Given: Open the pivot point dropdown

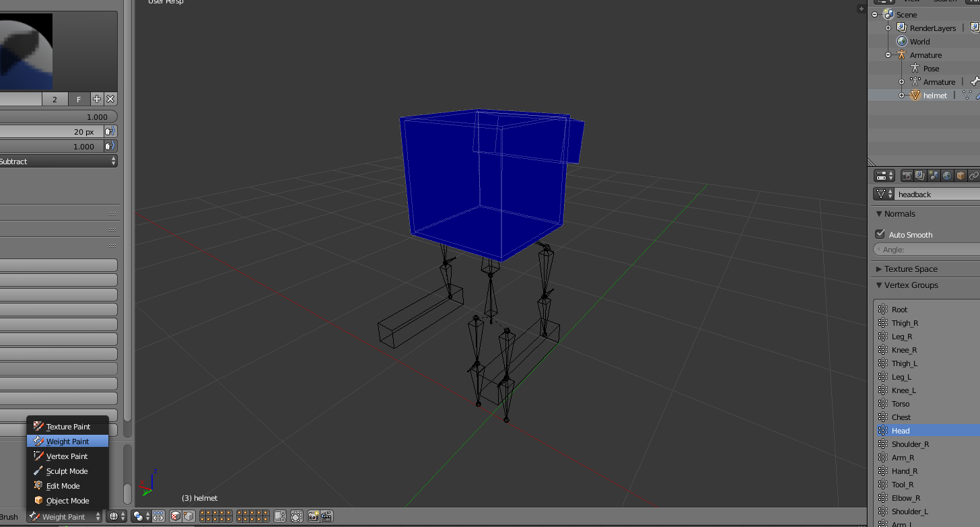Looking at the screenshot, I should tap(141, 516).
